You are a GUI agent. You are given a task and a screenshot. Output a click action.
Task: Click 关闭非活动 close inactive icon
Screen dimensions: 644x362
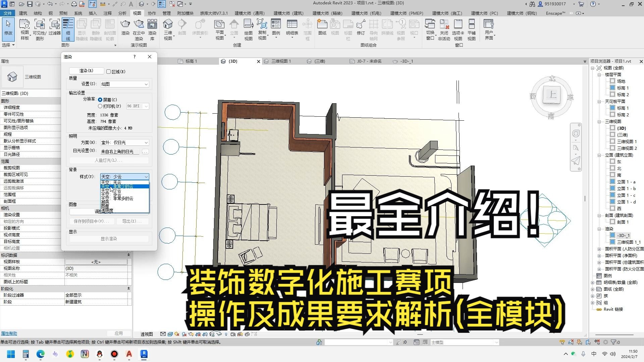click(444, 29)
